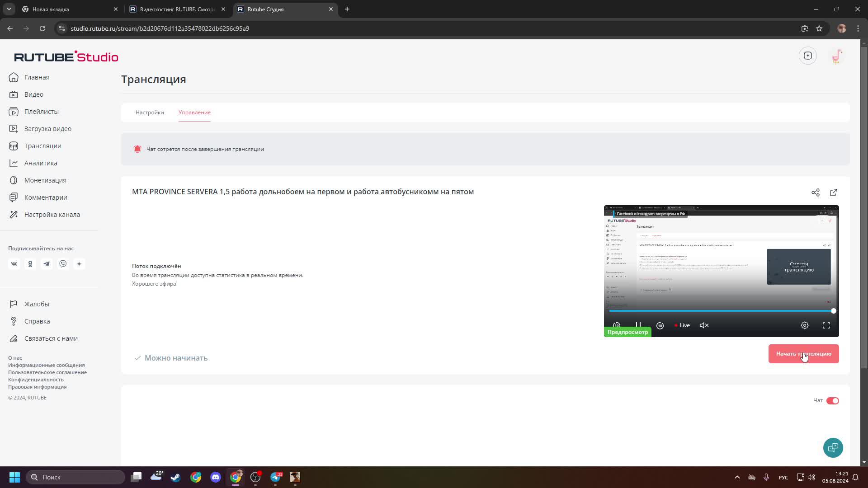The image size is (868, 488).
Task: Open the browser tab search dropdown arrow
Action: 9,9
